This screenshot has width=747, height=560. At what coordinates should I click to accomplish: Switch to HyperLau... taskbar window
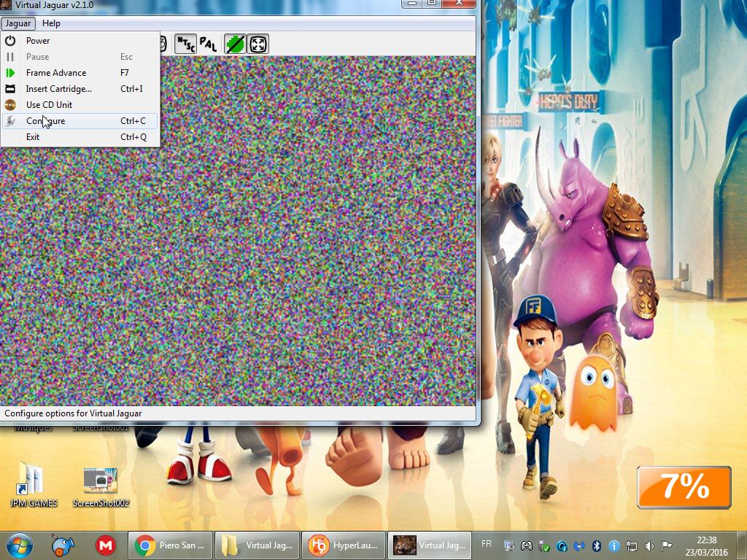click(x=344, y=545)
